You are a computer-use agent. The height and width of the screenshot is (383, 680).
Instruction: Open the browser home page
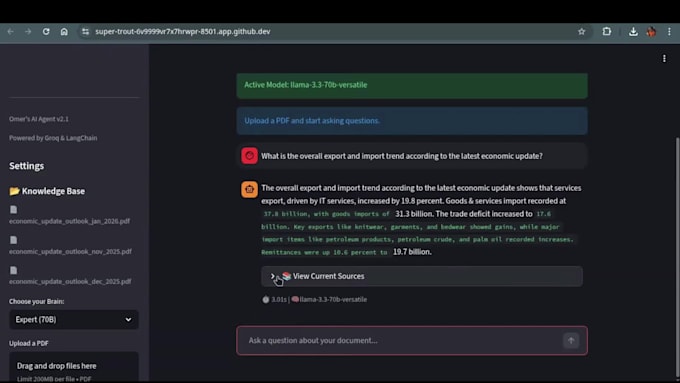pos(64,32)
